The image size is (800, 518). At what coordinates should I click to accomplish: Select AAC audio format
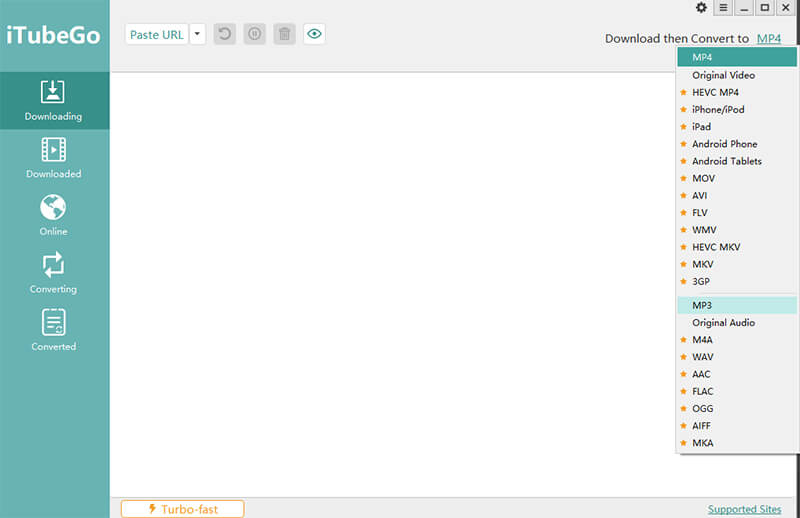click(x=737, y=374)
